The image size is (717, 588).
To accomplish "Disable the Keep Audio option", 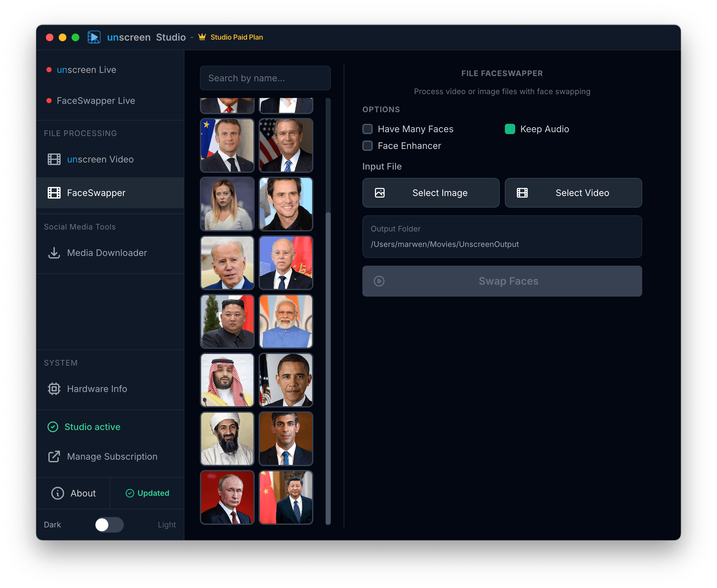I will [x=510, y=129].
